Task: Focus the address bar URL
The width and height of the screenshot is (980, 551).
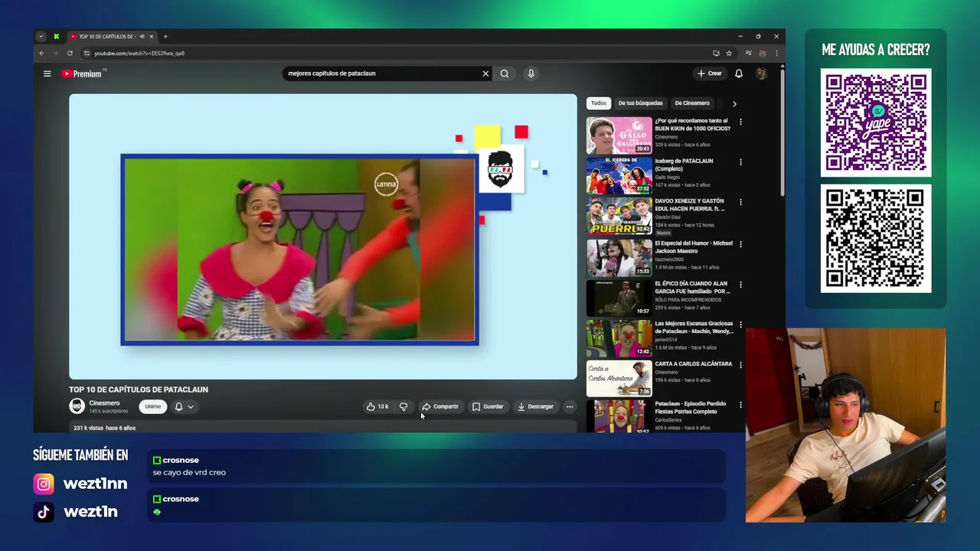Action: click(139, 54)
